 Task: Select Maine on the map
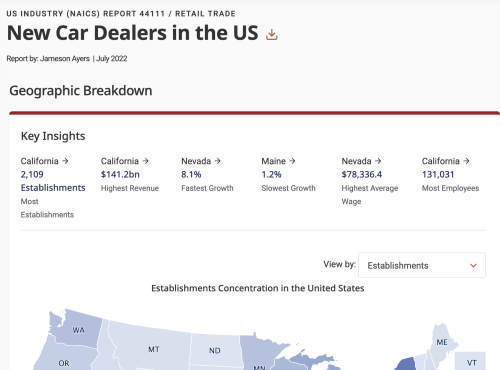tap(442, 342)
